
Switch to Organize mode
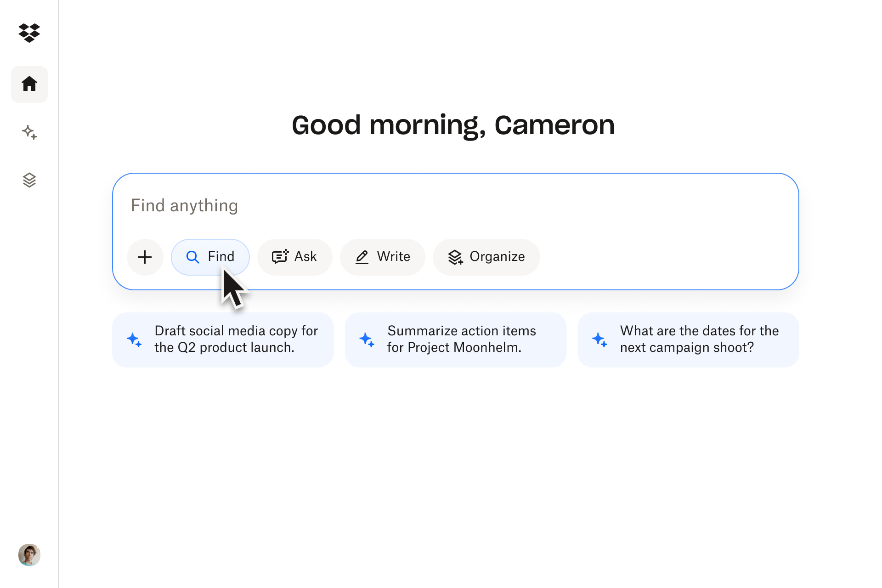point(486,257)
